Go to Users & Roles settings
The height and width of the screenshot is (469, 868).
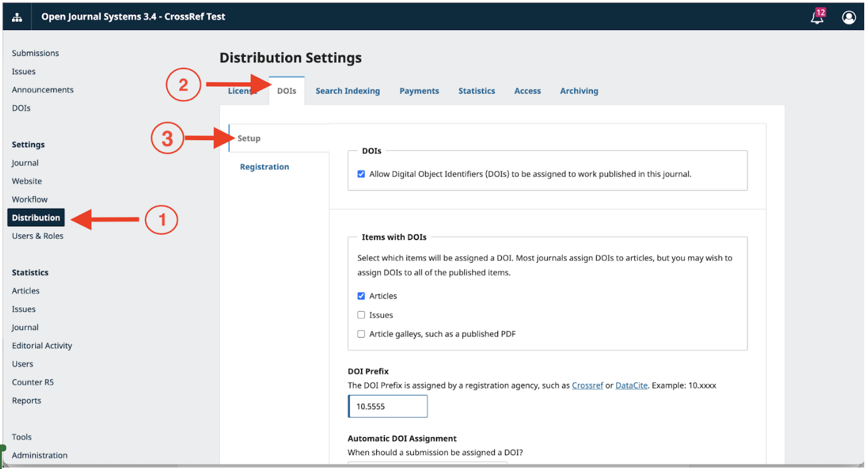coord(38,236)
